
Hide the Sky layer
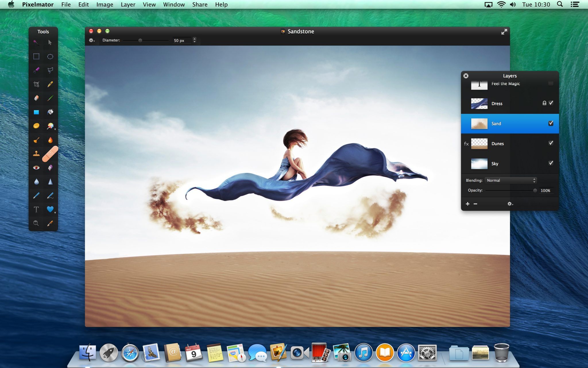coord(551,163)
